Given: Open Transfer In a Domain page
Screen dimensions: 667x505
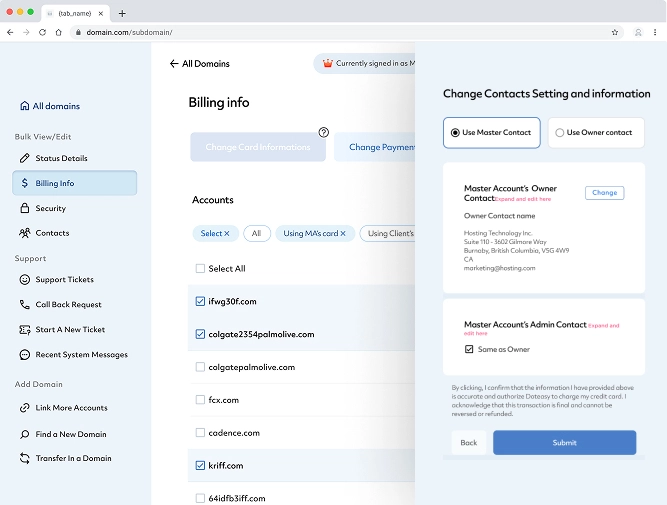Looking at the screenshot, I should 74,458.
